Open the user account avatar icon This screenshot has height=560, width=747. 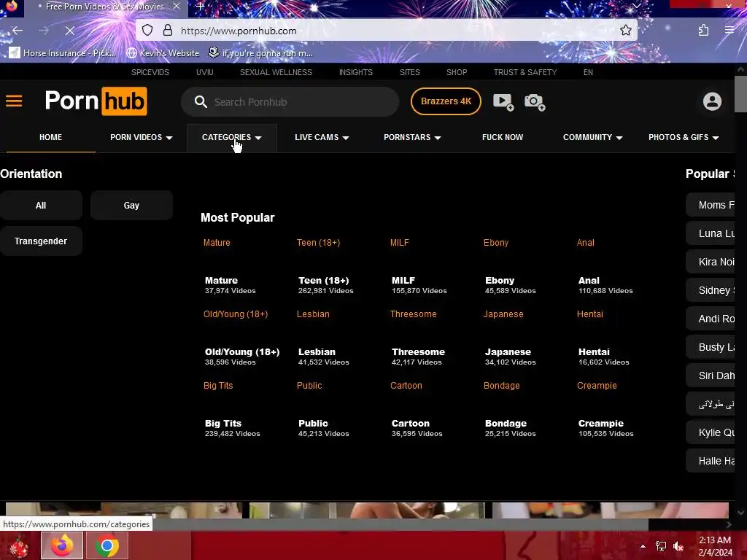pyautogui.click(x=712, y=101)
